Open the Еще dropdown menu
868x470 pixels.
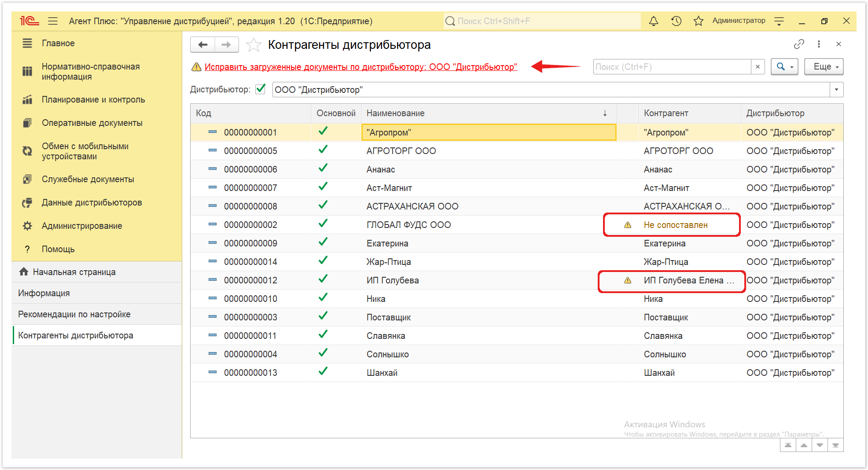click(x=824, y=67)
